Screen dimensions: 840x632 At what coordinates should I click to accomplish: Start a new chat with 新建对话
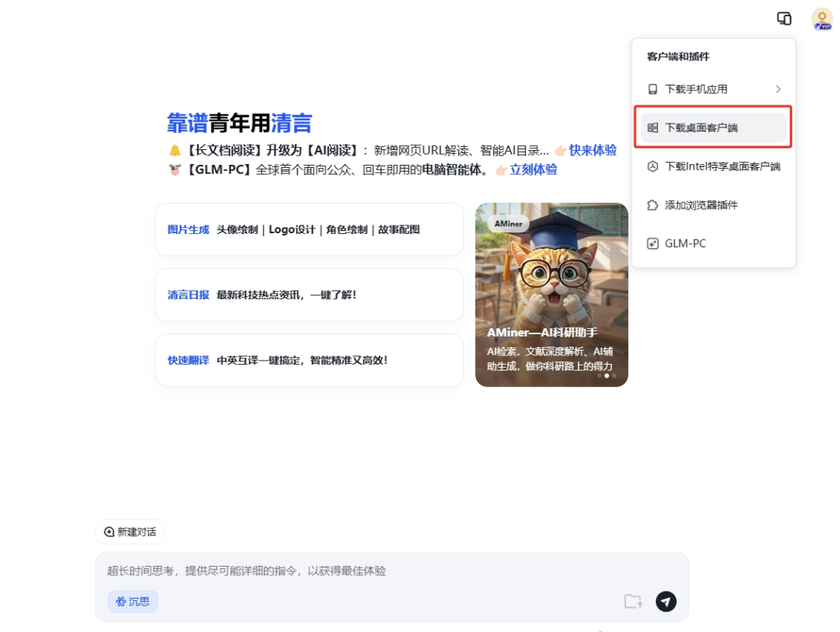click(x=130, y=532)
